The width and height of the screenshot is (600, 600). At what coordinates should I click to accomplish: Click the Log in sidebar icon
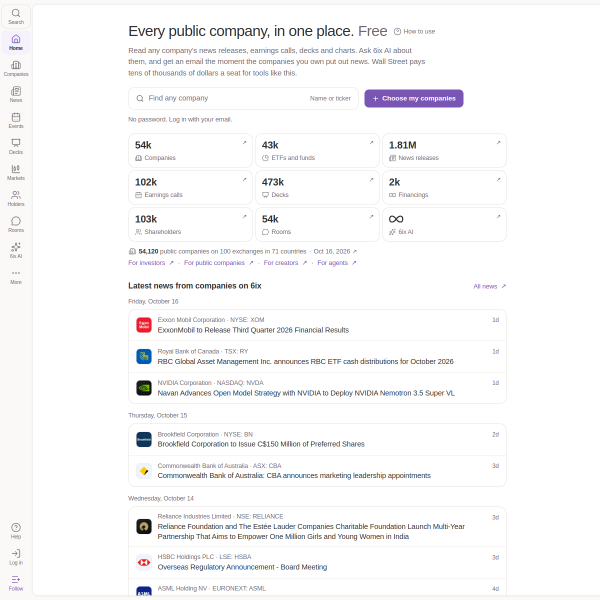tap(16, 557)
